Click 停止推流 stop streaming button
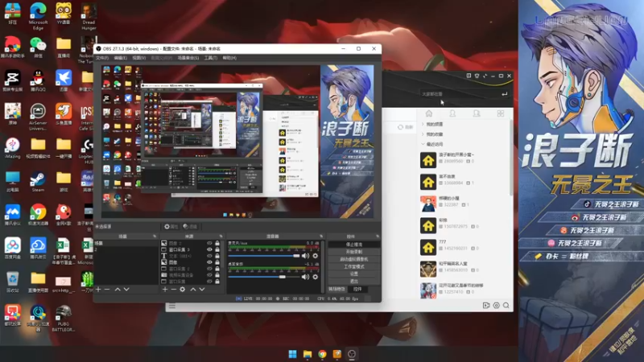The height and width of the screenshot is (362, 644). coord(354,245)
